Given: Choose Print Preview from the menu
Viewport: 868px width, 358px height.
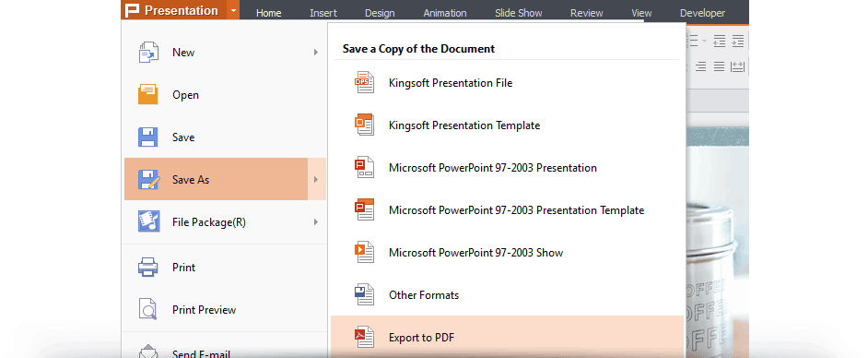Looking at the screenshot, I should (225, 309).
